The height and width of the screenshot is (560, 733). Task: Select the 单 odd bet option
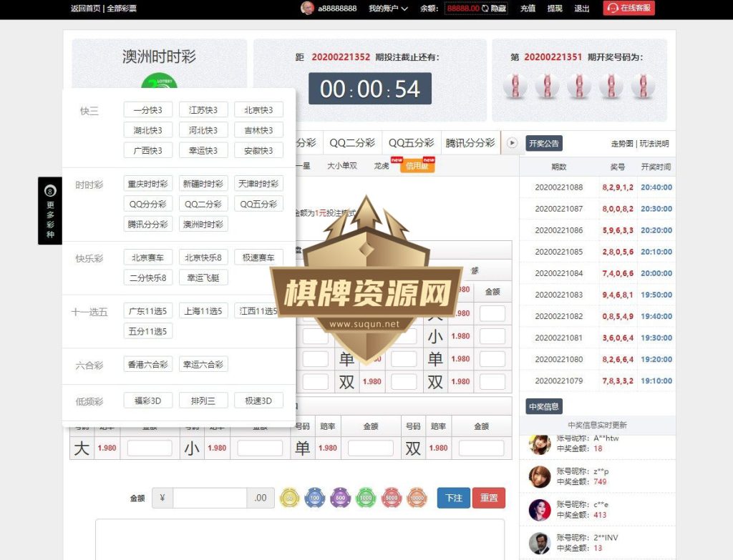click(x=303, y=447)
